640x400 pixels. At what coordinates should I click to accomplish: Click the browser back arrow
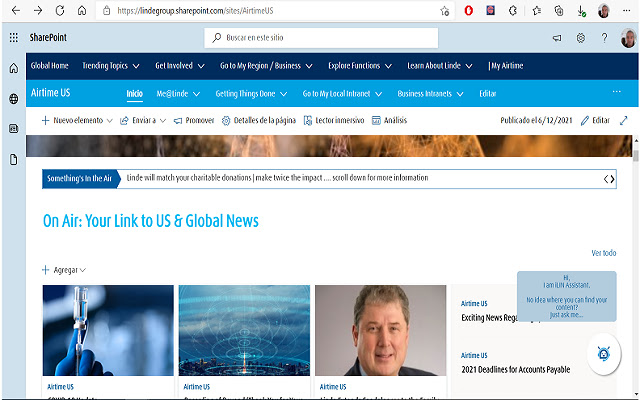16,11
